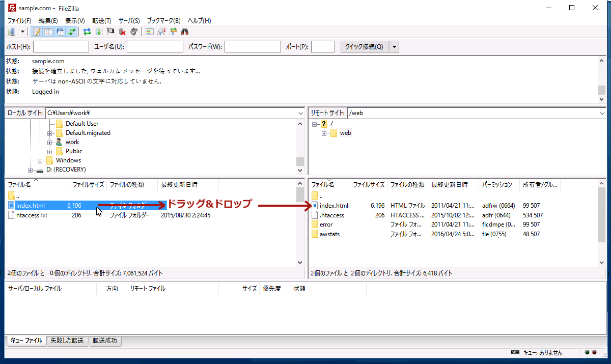
Task: Click the refresh file lists icon
Action: 87,32
